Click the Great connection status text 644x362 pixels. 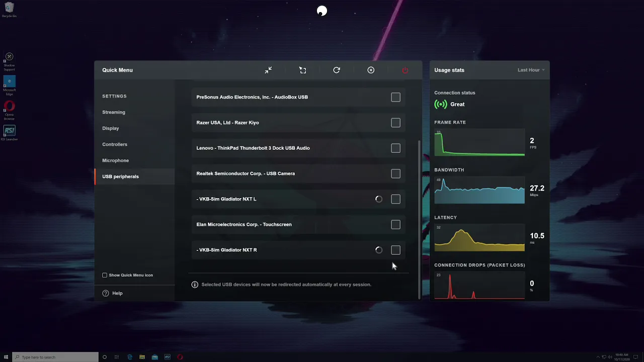[457, 104]
